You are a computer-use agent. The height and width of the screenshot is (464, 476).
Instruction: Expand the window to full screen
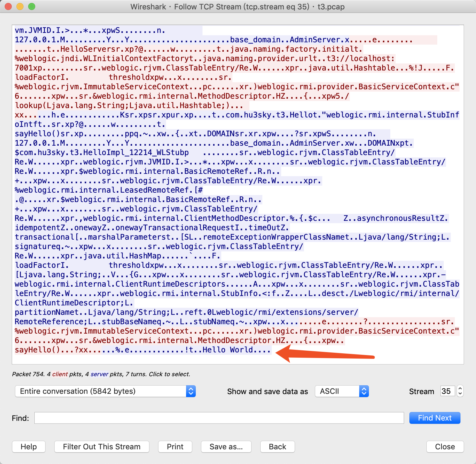coord(32,6)
